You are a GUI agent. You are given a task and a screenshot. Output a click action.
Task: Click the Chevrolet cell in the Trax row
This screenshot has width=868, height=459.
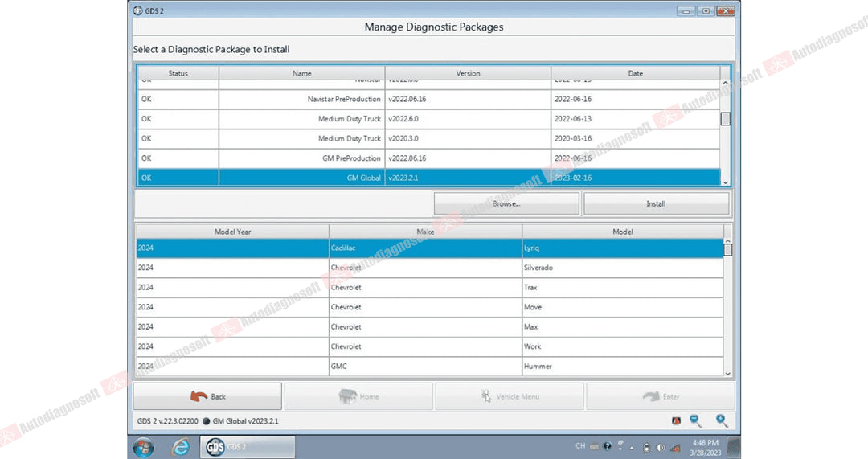[x=425, y=287]
